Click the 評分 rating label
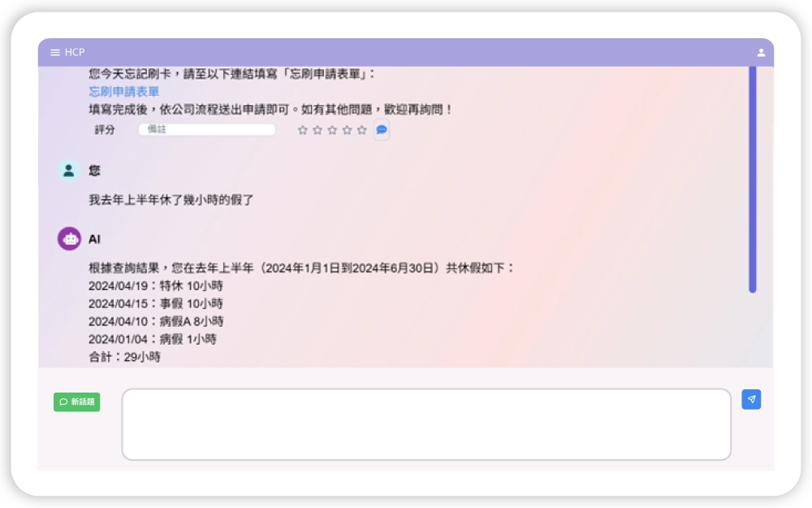The height and width of the screenshot is (508, 812). (x=105, y=130)
